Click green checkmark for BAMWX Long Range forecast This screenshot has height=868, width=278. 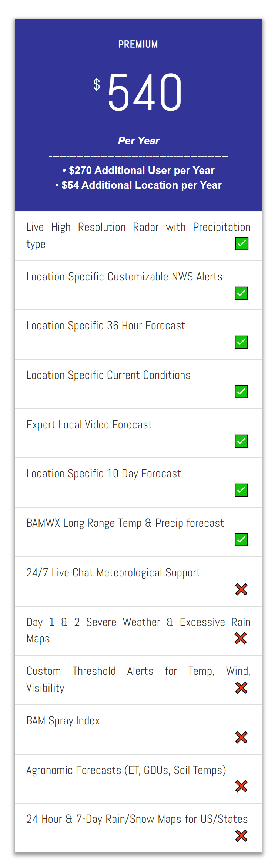click(241, 540)
